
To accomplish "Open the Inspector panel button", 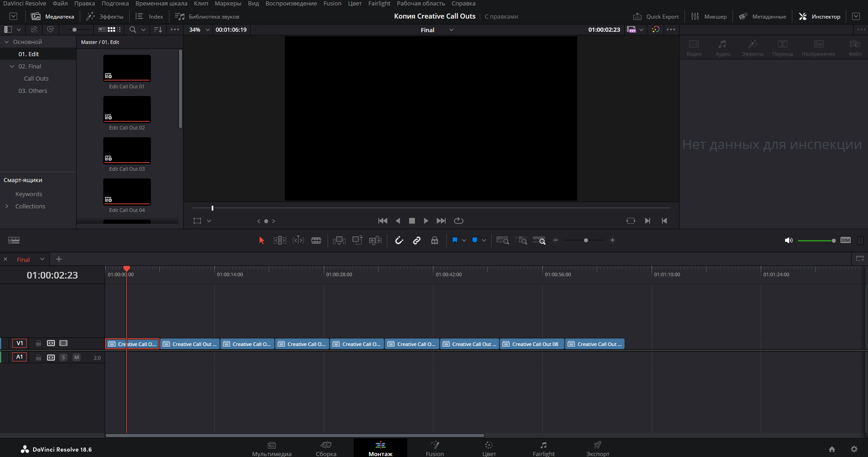I will 820,17.
